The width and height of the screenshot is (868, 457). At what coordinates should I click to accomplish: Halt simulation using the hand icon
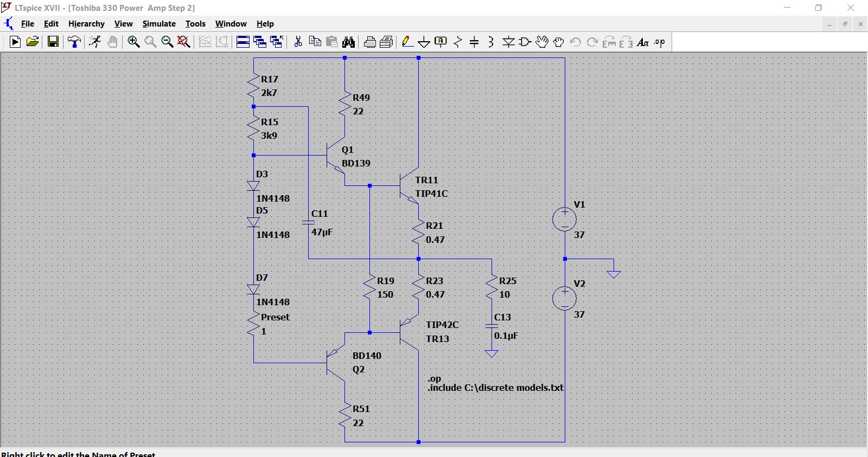pos(112,42)
